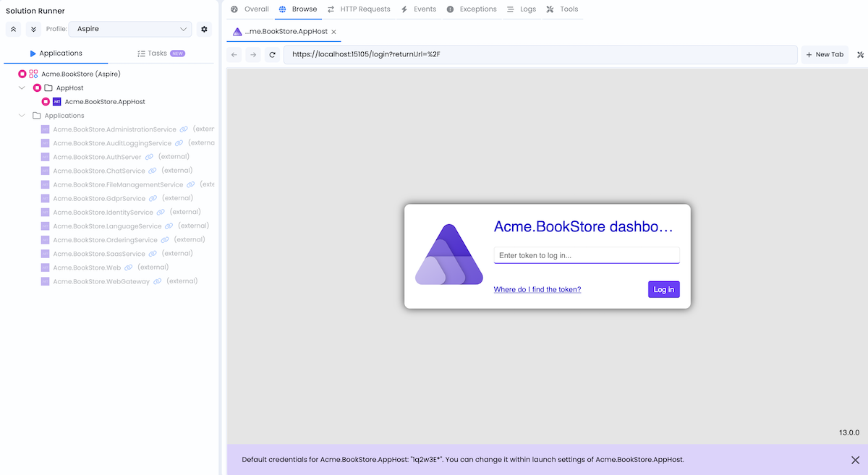Refresh the page in the embedded browser
The image size is (868, 475).
(272, 54)
